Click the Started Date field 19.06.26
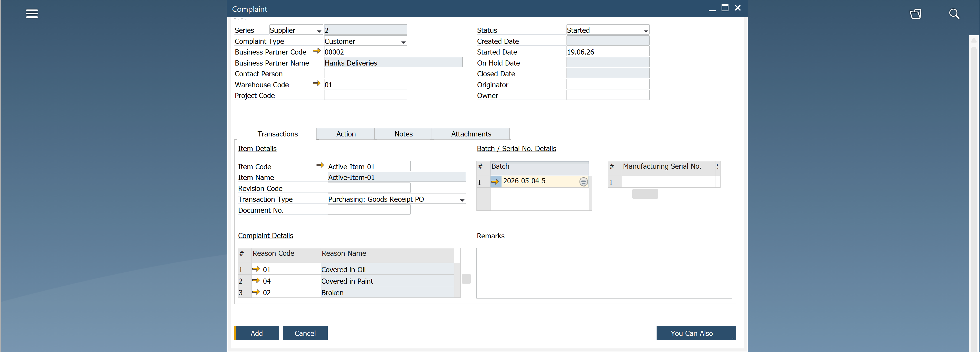Image resolution: width=980 pixels, height=352 pixels. coord(607,51)
